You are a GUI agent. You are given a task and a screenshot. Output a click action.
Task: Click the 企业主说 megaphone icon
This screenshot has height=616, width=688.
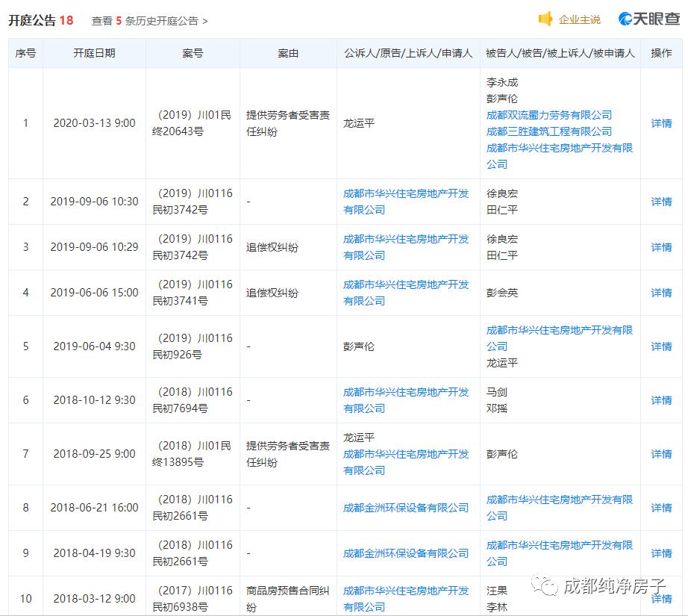(547, 19)
